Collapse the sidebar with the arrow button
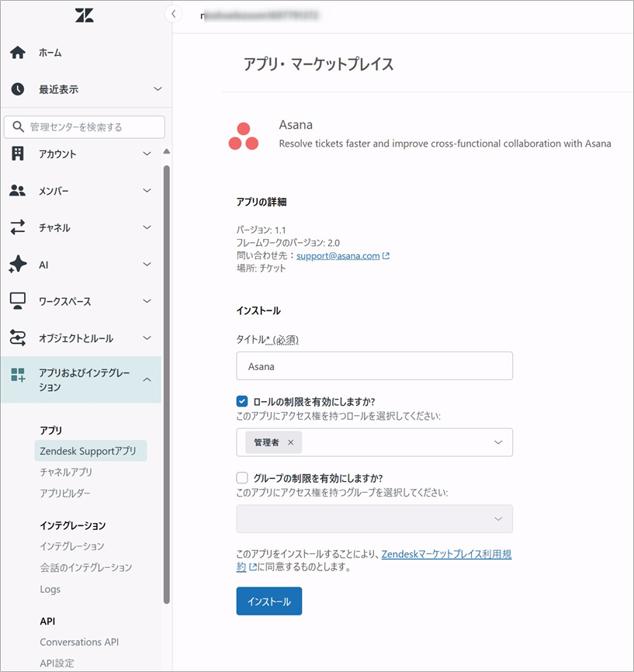 click(x=173, y=14)
